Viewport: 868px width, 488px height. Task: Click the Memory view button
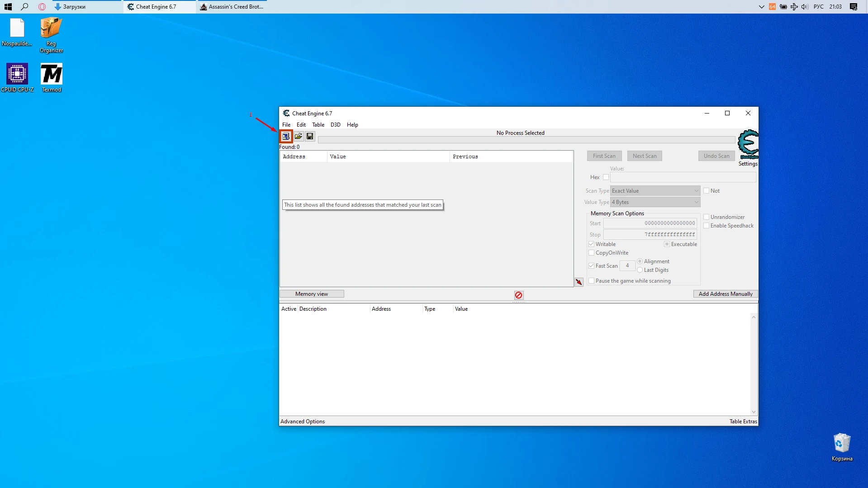pyautogui.click(x=312, y=294)
